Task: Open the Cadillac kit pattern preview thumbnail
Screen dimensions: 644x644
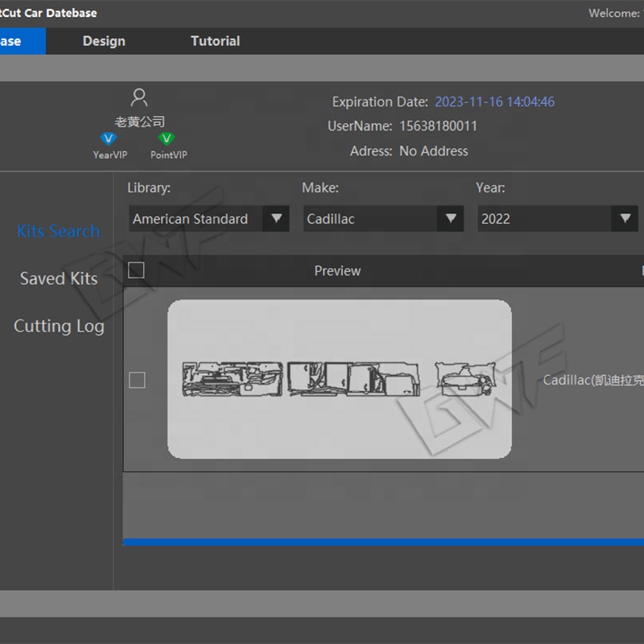Action: 339,379
